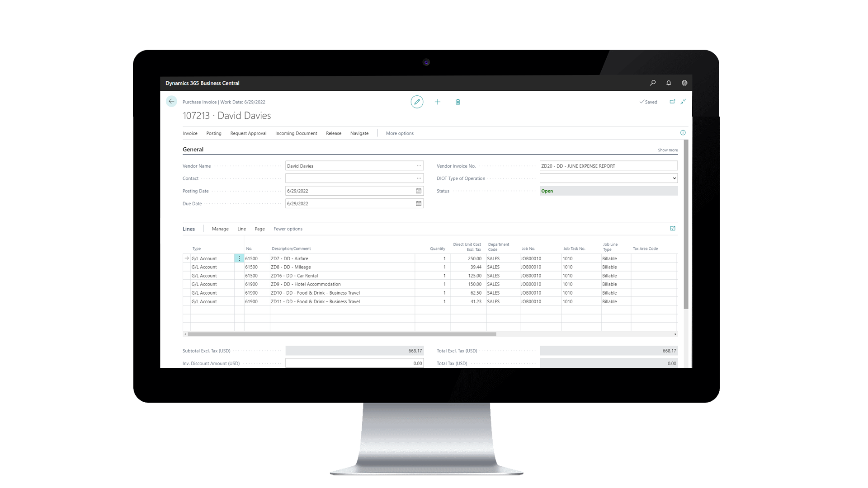
Task: Click the edit pencil icon
Action: tap(417, 102)
